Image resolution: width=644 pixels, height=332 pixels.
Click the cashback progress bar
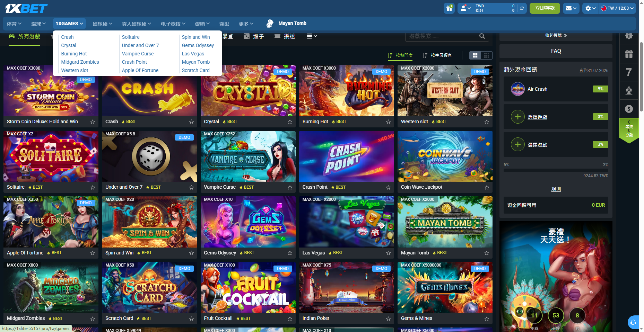click(x=556, y=170)
